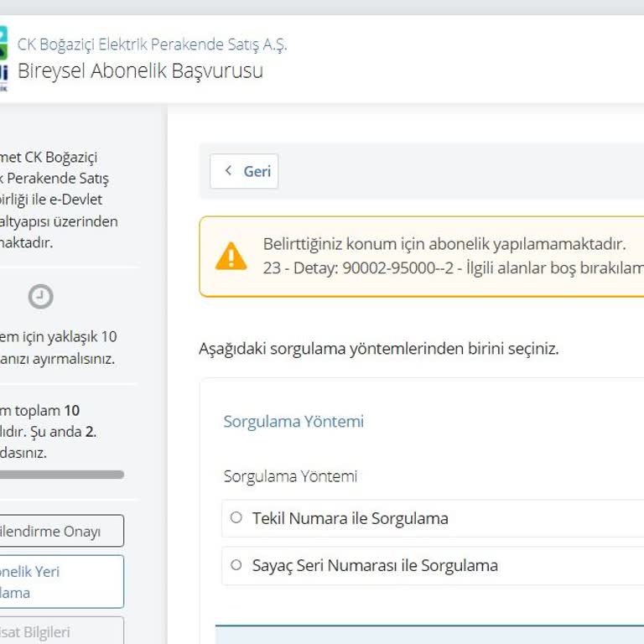Click the Geri back button
This screenshot has height=644, width=644.
[x=244, y=171]
